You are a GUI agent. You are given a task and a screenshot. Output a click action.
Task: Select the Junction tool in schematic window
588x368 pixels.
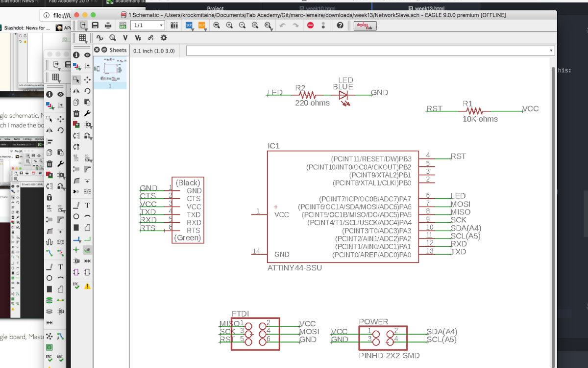coord(76,250)
